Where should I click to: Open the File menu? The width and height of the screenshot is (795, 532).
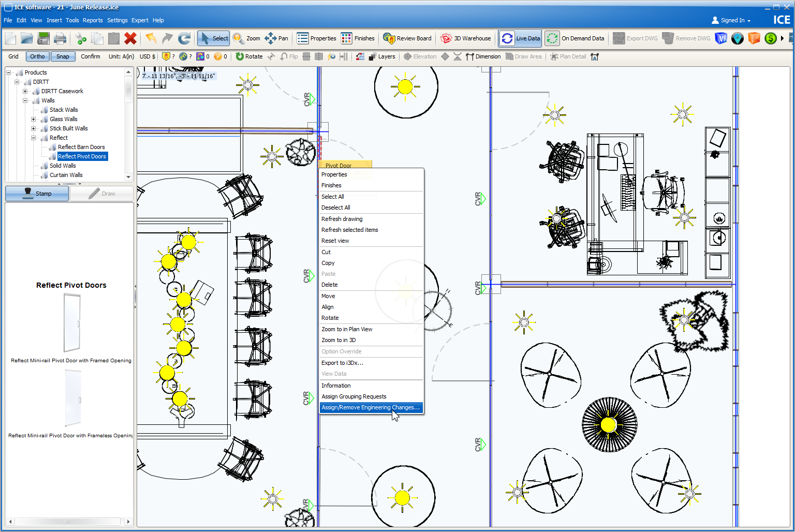[8, 20]
